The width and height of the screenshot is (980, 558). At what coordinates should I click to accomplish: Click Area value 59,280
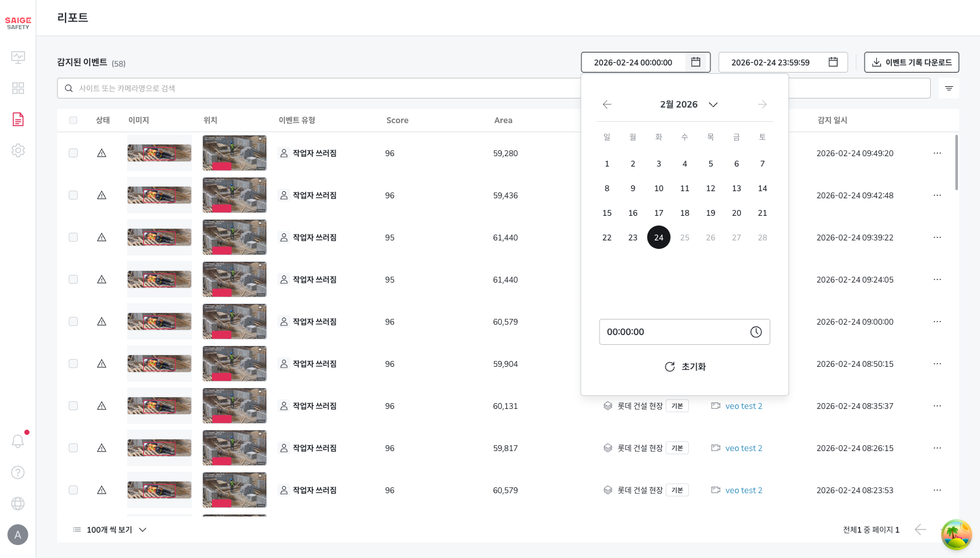tap(506, 153)
